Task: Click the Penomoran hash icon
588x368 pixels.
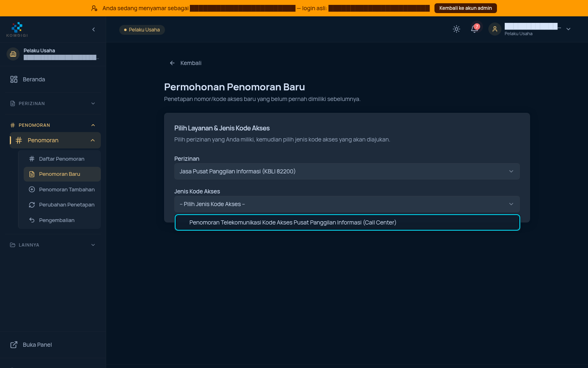Action: click(19, 140)
